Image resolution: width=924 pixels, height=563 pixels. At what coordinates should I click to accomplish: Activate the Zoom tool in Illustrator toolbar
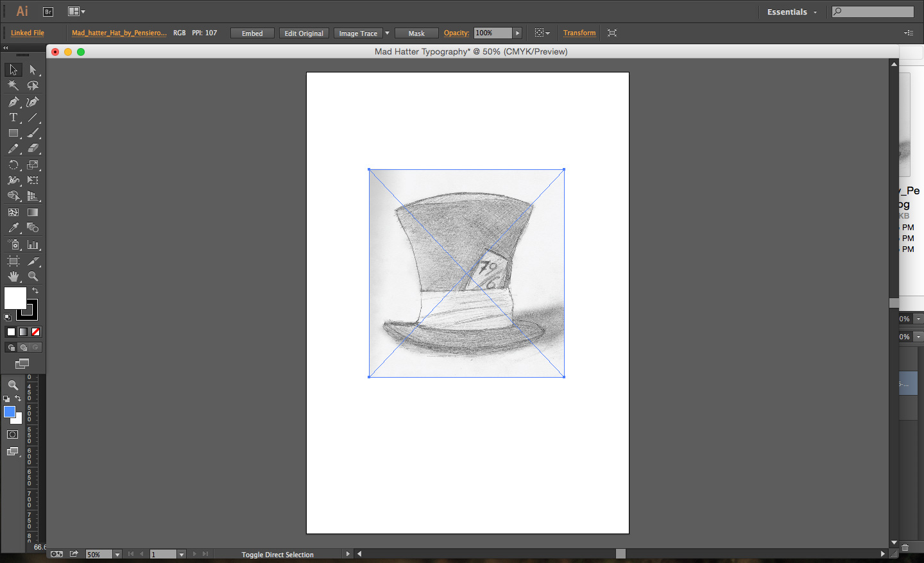[x=33, y=276]
